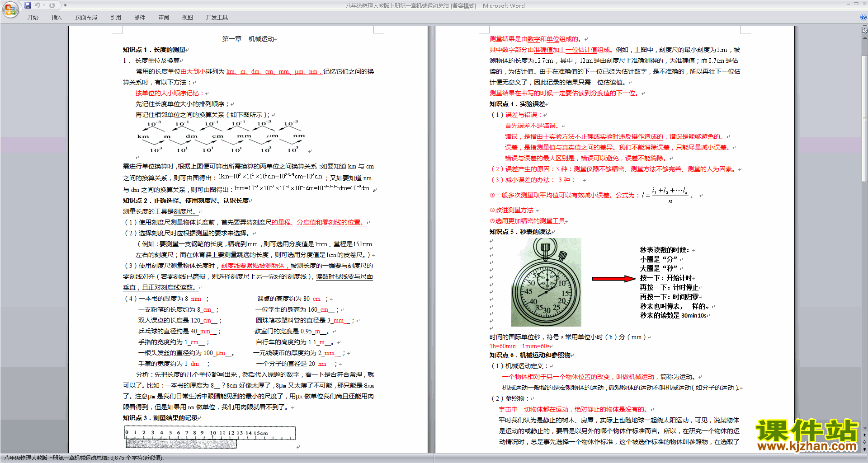Click the ruler image under 知识点3

coord(210,437)
